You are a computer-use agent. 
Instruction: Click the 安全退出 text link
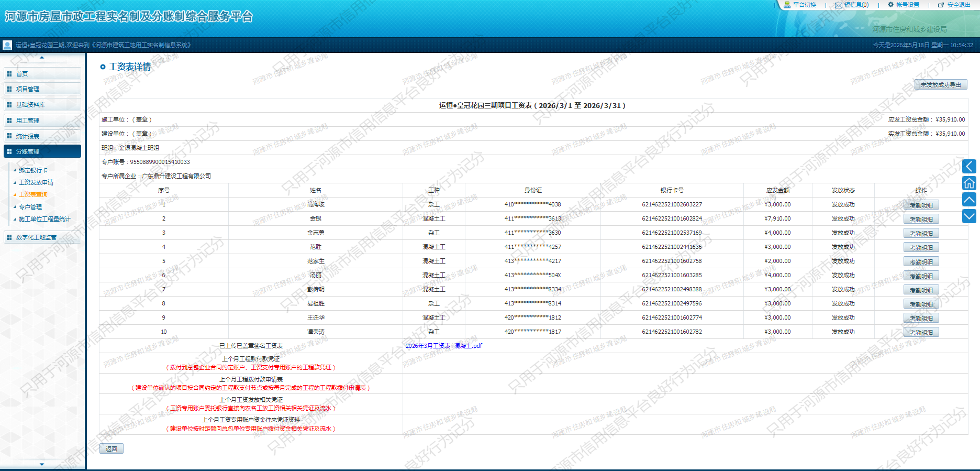point(959,5)
